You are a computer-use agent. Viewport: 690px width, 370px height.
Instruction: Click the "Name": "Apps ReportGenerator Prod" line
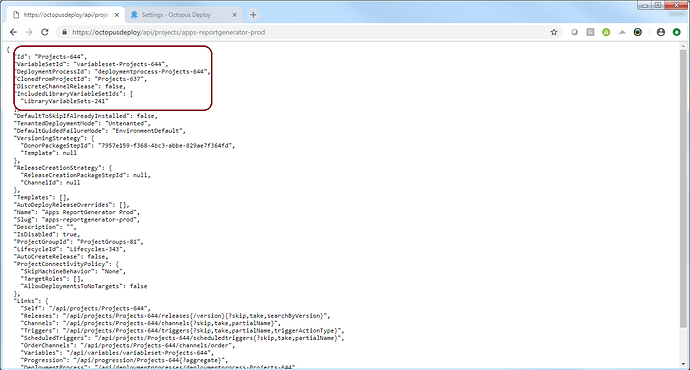coord(77,212)
